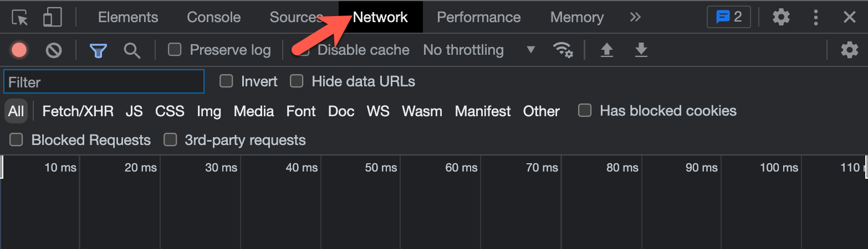Screen dimensions: 868x249
Task: Enable the Preserve log checkbox
Action: [175, 50]
